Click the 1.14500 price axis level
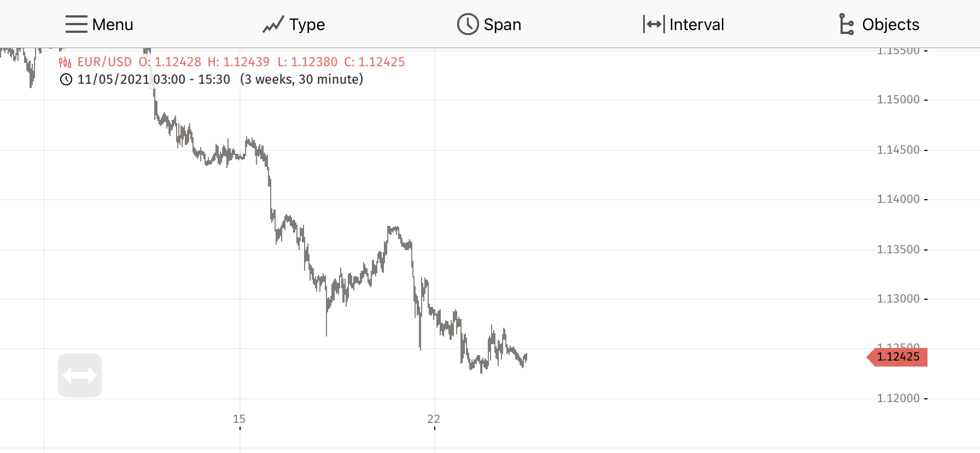980x453 pixels. pos(898,149)
